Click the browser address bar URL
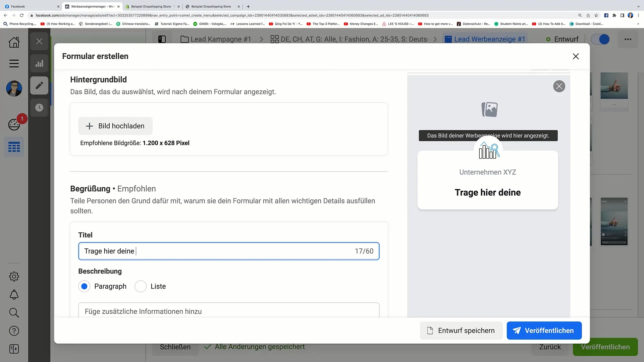644x362 pixels. pos(231,15)
